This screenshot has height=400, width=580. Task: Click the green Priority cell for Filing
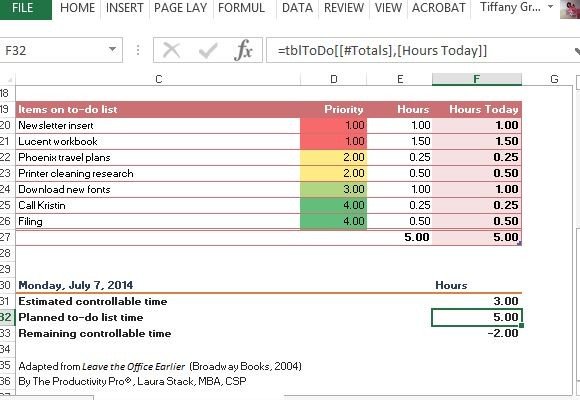tap(334, 221)
